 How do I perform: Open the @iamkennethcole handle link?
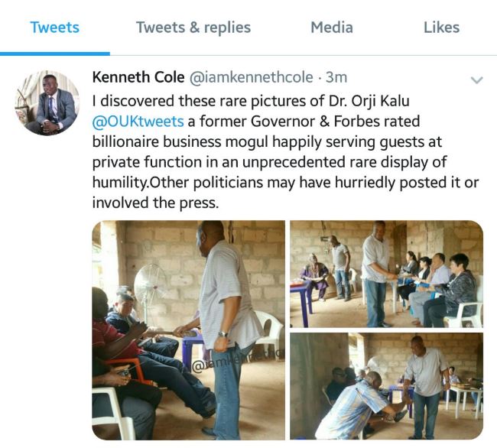click(x=249, y=78)
